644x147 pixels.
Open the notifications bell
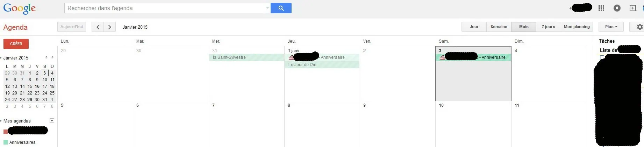point(617,8)
